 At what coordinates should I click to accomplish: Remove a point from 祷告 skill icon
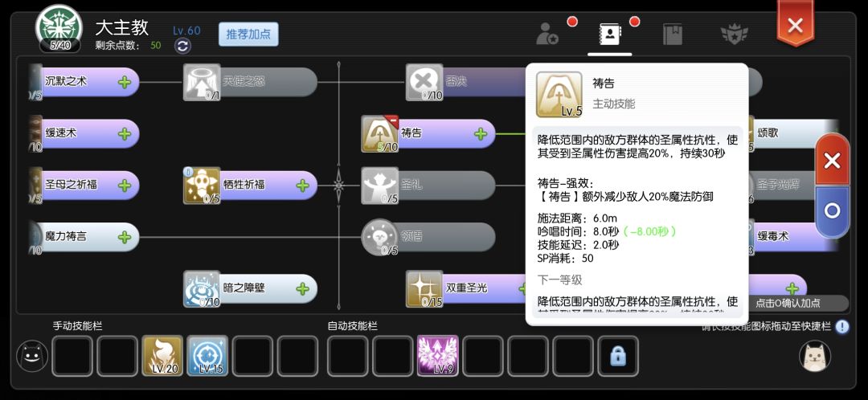(x=391, y=122)
